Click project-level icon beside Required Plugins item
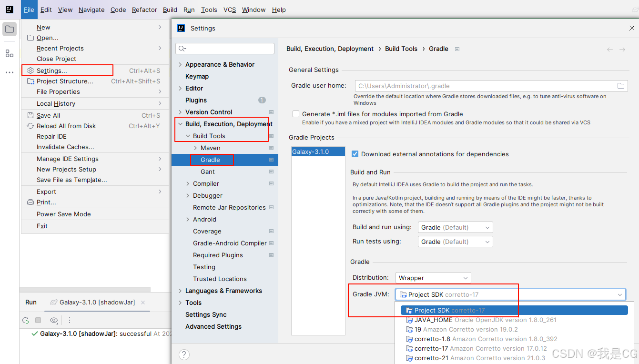The image size is (639, 364). click(x=271, y=255)
